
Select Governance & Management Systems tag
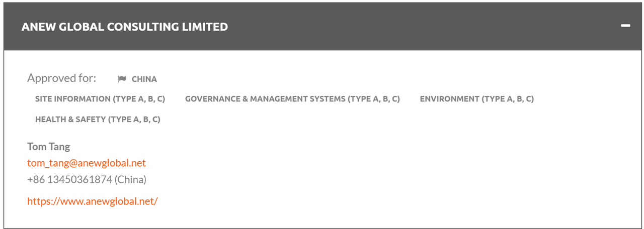292,99
